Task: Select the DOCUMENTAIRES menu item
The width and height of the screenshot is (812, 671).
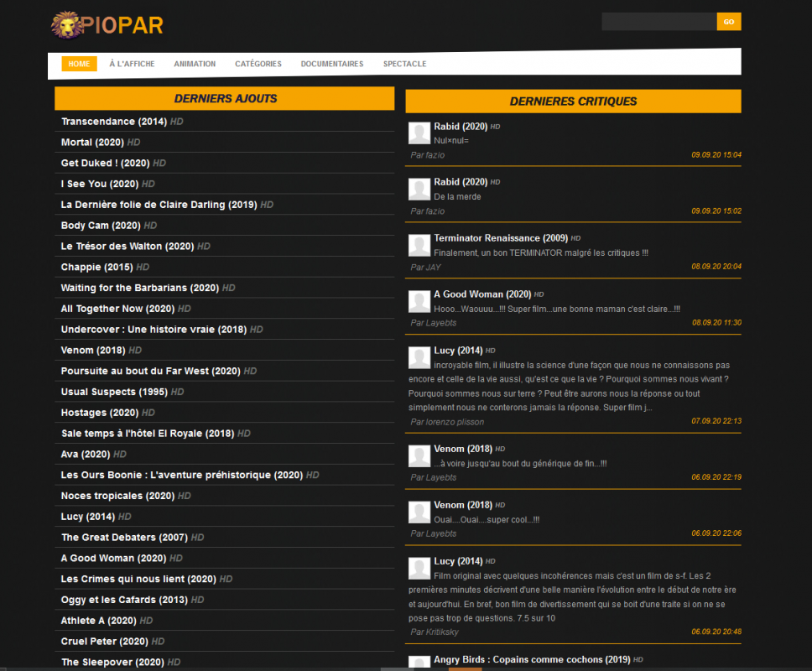Action: [x=332, y=64]
